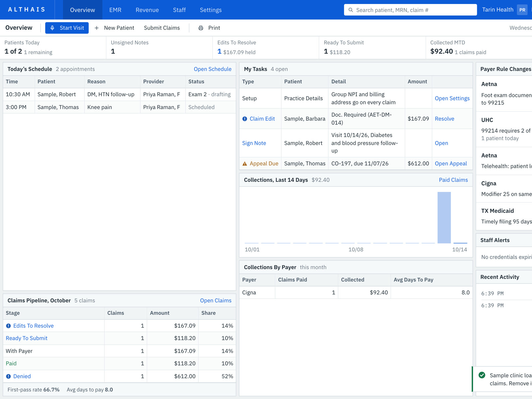Image resolution: width=532 pixels, height=399 pixels.
Task: Click the Submit Claims button
Action: (x=162, y=28)
